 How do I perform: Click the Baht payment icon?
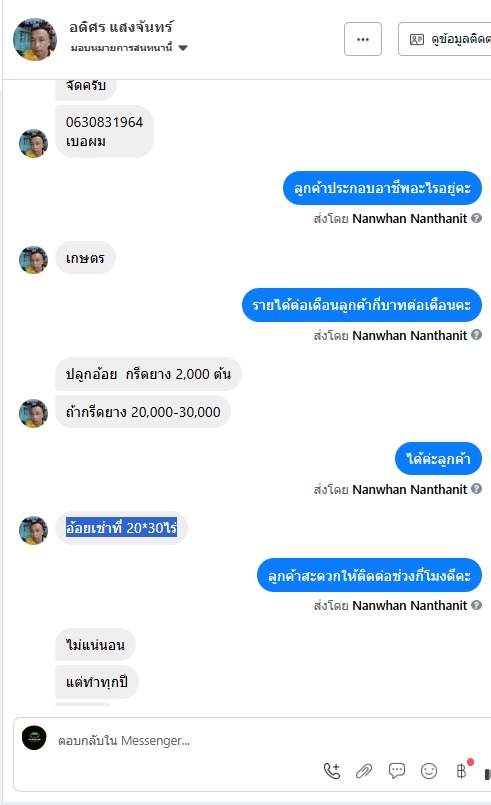point(461,771)
